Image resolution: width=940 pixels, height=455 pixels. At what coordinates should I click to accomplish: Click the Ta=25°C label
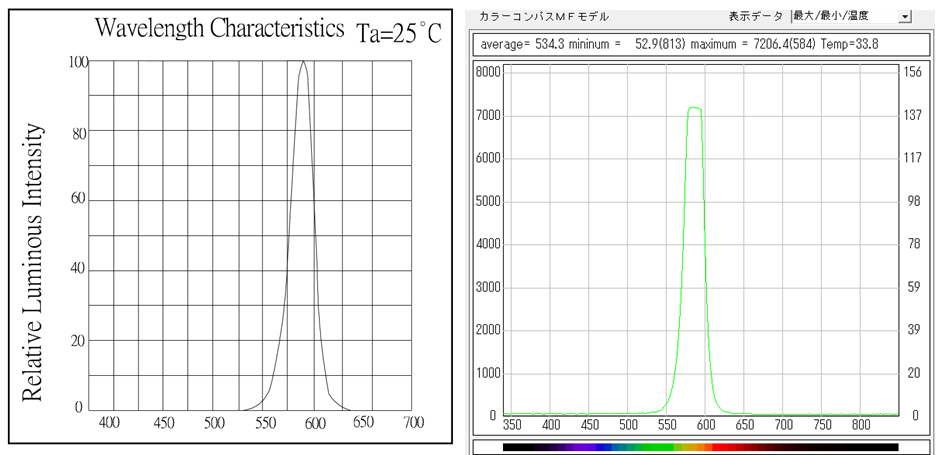click(399, 33)
